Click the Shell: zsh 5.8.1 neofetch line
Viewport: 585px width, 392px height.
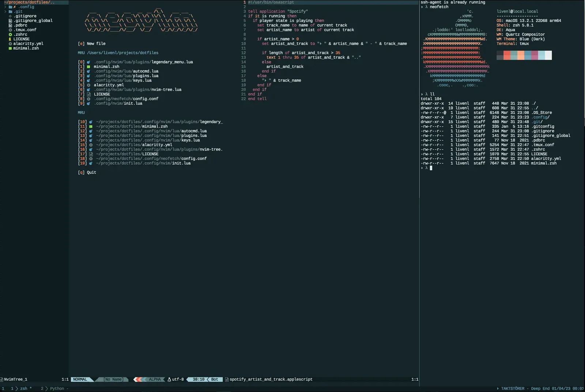tap(515, 25)
